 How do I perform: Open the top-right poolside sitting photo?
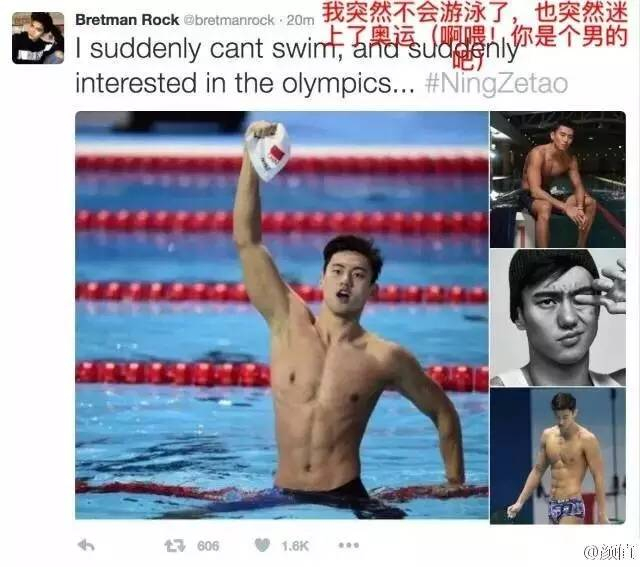click(x=558, y=179)
